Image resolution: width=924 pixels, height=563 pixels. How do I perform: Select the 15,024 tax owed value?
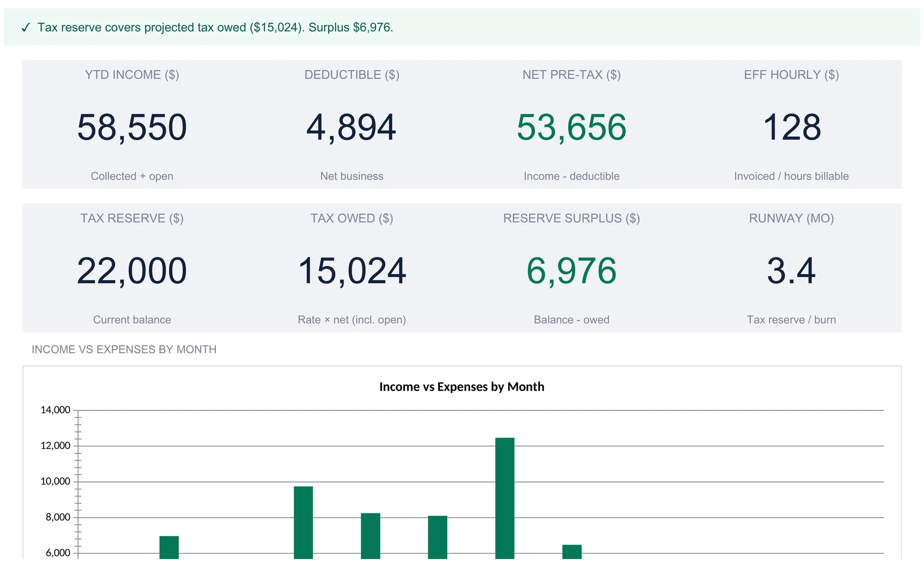(352, 271)
